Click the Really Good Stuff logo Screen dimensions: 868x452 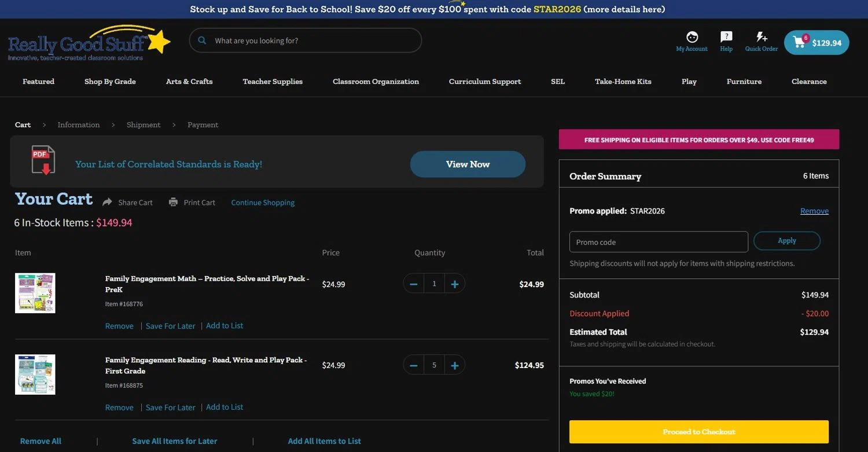(x=89, y=43)
